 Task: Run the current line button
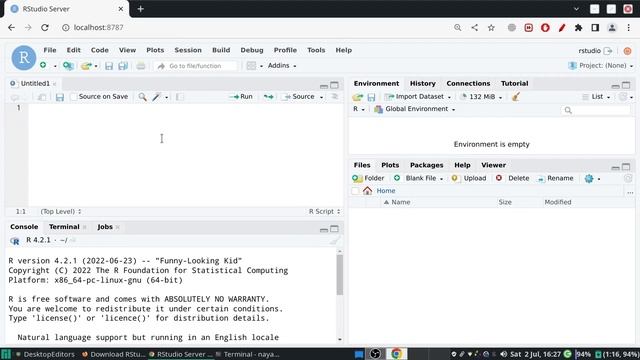pyautogui.click(x=242, y=97)
